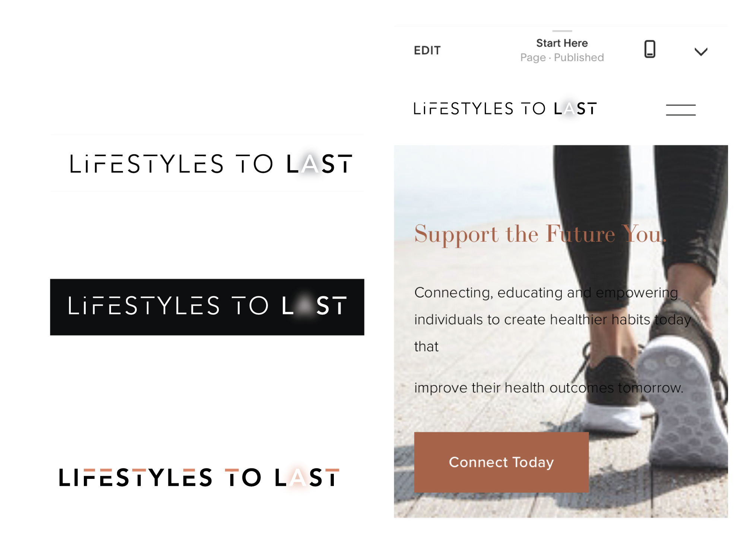Click the Connect Today button

[x=501, y=462]
